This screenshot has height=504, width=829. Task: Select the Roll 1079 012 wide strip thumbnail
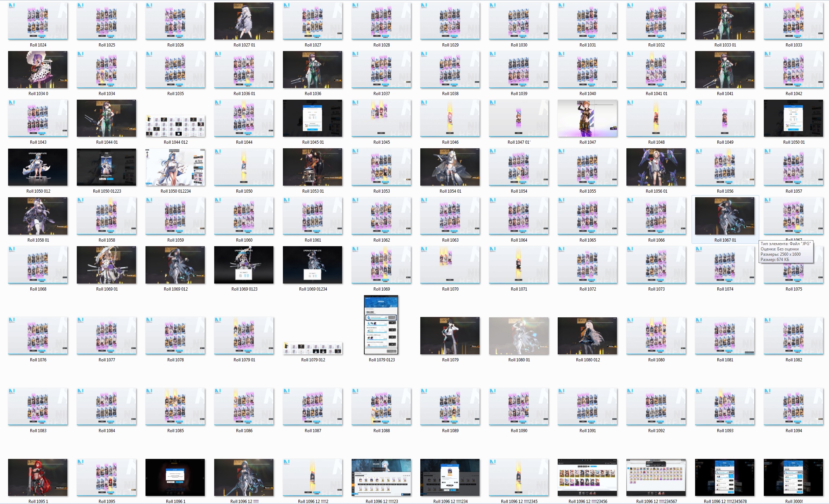pos(313,348)
